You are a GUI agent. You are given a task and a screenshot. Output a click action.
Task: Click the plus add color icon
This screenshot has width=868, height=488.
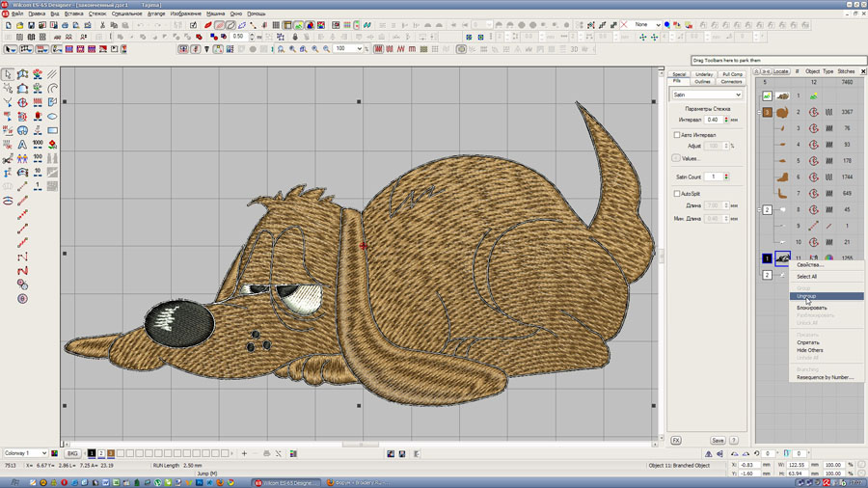coord(244,453)
